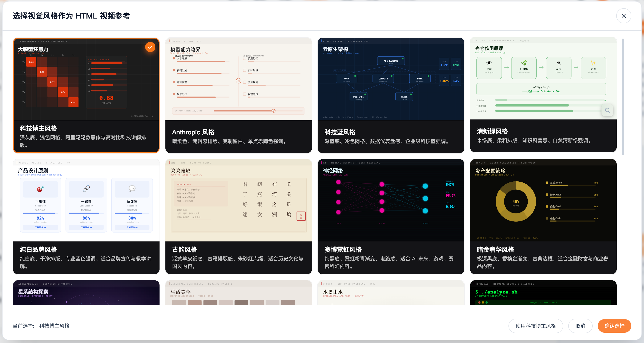
Task: Click the dialog title 选择视觉风格作为 HTML 视频参考
Action: 71,16
